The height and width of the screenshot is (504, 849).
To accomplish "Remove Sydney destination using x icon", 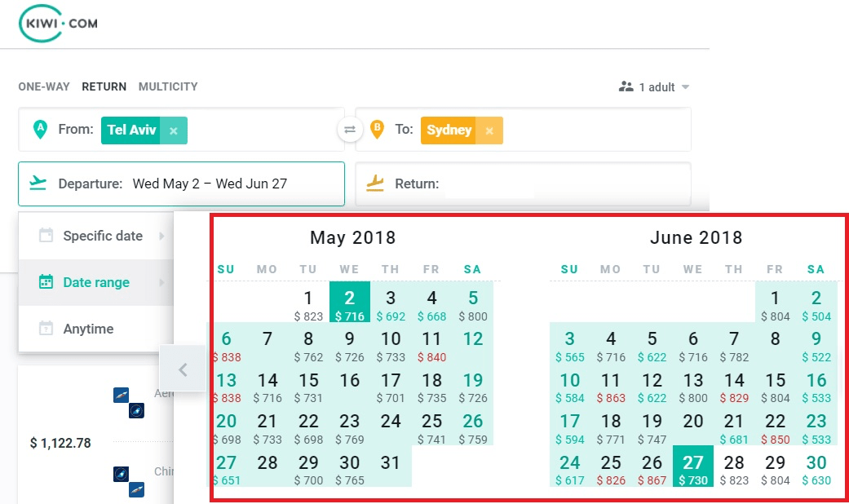I will [489, 130].
